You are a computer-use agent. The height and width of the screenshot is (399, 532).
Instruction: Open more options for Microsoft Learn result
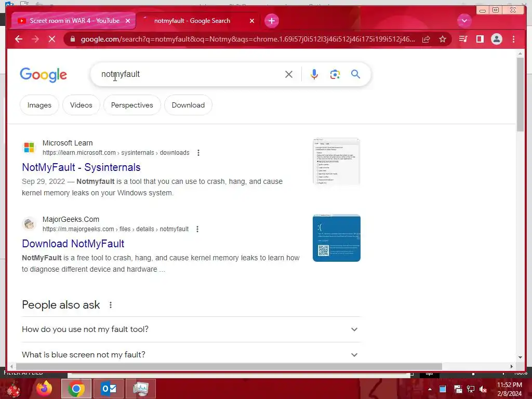pos(198,153)
